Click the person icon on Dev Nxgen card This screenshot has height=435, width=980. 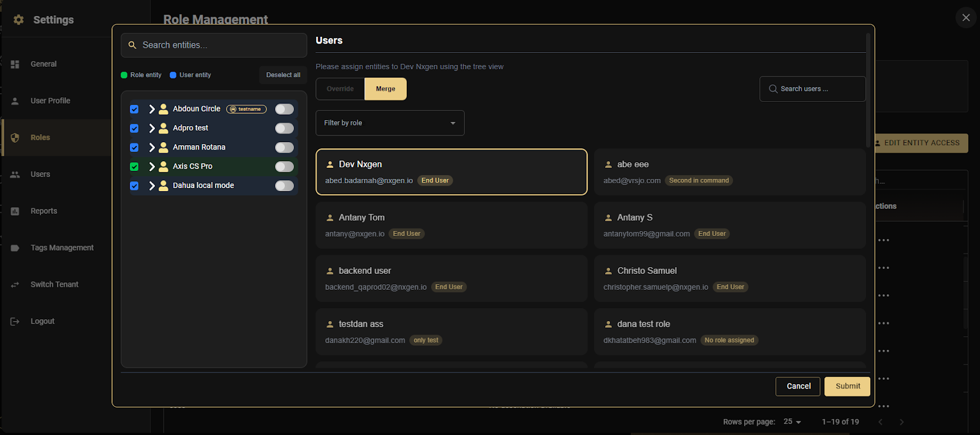tap(330, 165)
